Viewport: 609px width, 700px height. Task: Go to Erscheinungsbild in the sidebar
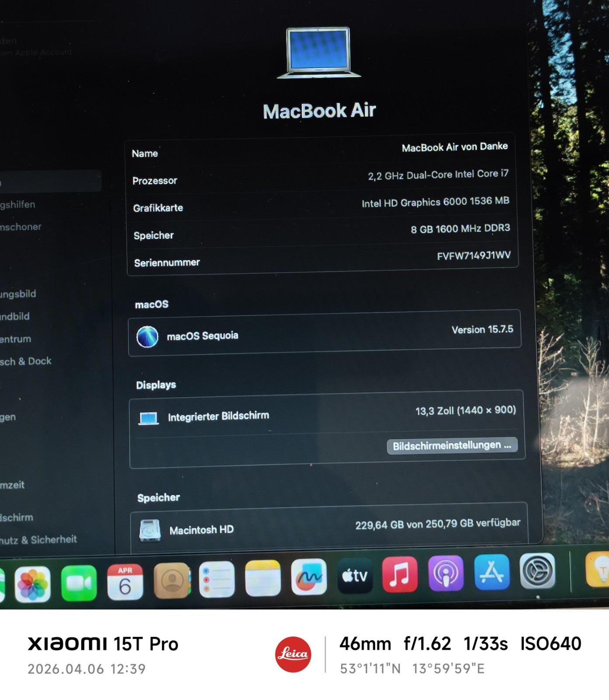click(18, 294)
